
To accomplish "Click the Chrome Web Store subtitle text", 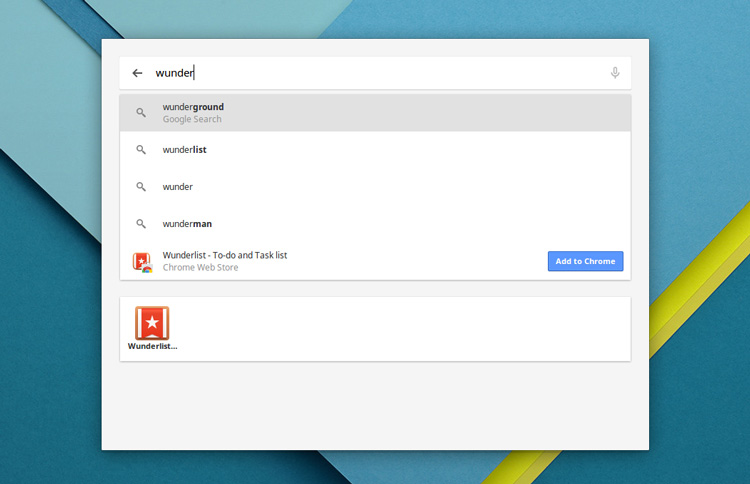I will click(200, 268).
